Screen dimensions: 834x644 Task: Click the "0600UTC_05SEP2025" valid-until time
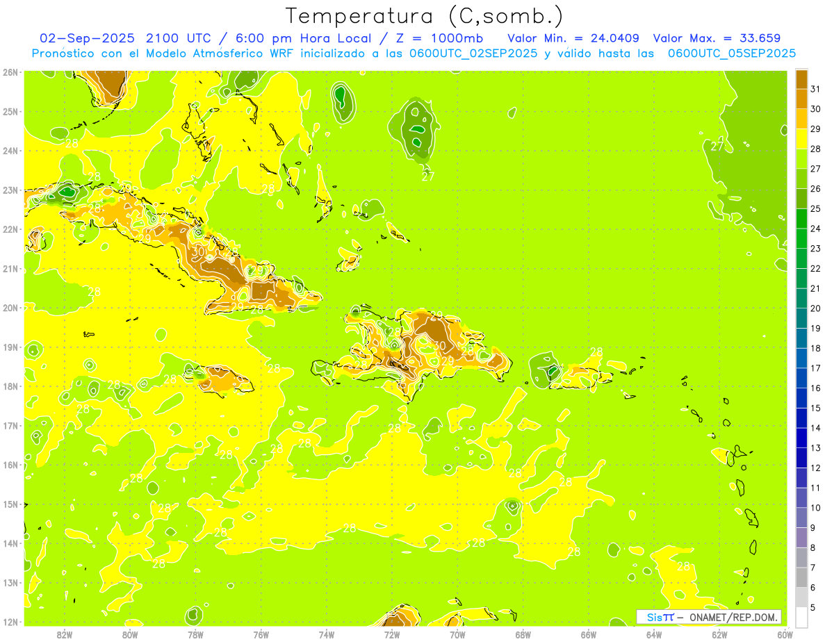pyautogui.click(x=731, y=53)
